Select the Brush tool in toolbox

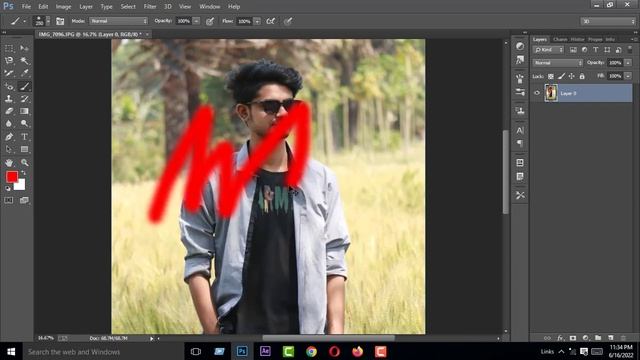click(x=24, y=86)
